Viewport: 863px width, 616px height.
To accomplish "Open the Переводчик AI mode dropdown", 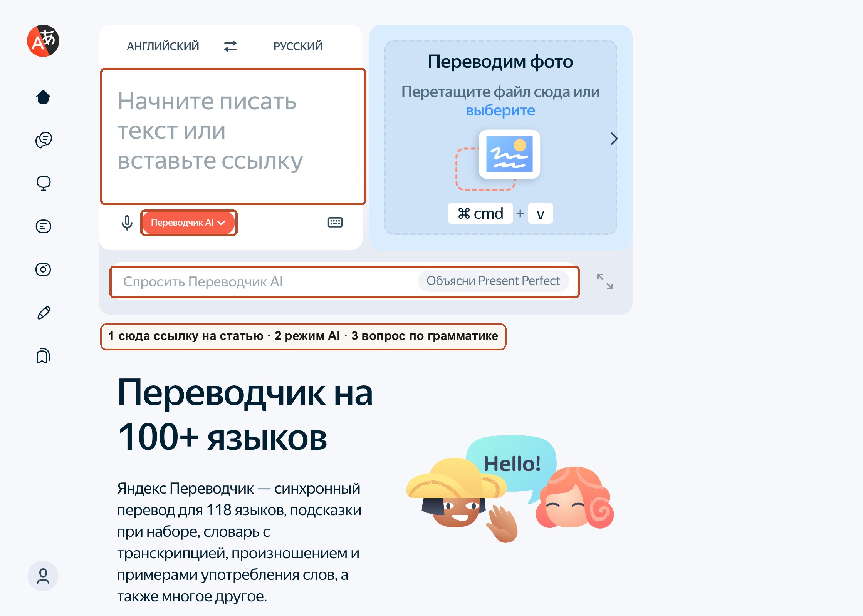I will pos(189,223).
